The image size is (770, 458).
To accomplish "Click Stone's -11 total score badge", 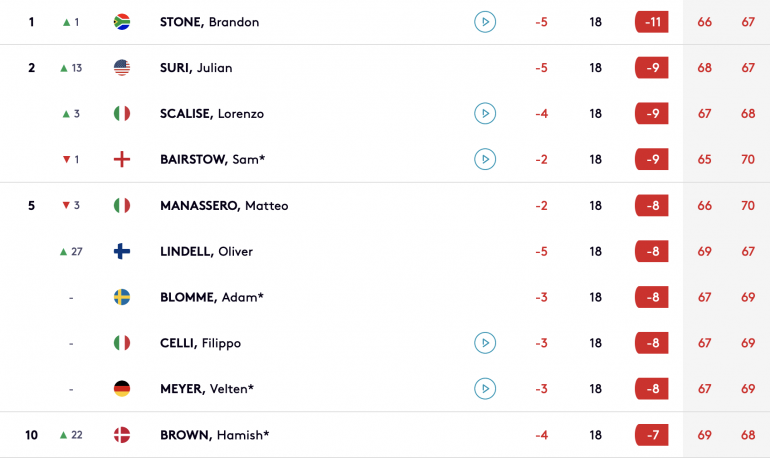I will click(x=652, y=22).
